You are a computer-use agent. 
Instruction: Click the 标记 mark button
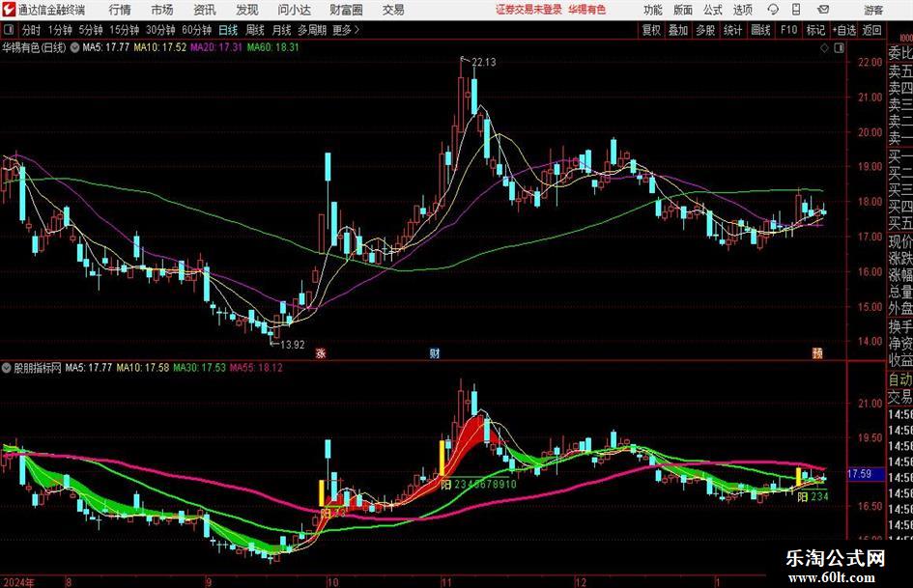[815, 30]
